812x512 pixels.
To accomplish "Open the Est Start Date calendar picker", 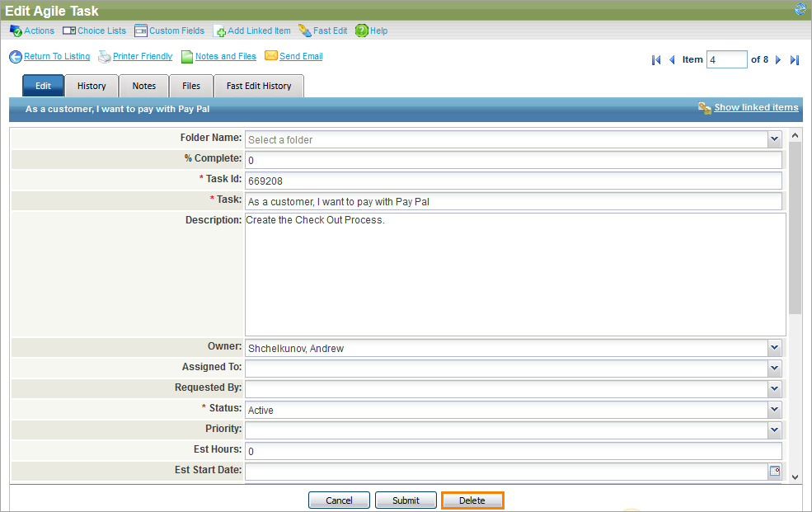I will point(775,471).
